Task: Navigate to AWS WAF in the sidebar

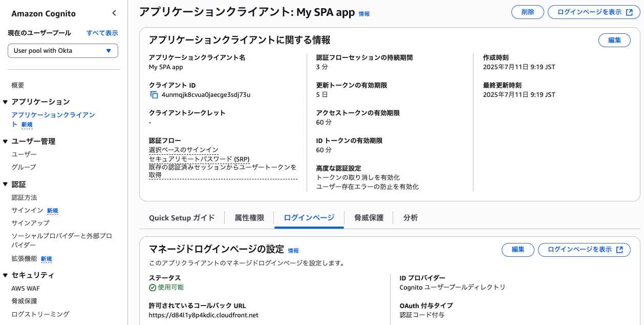Action: click(26, 289)
